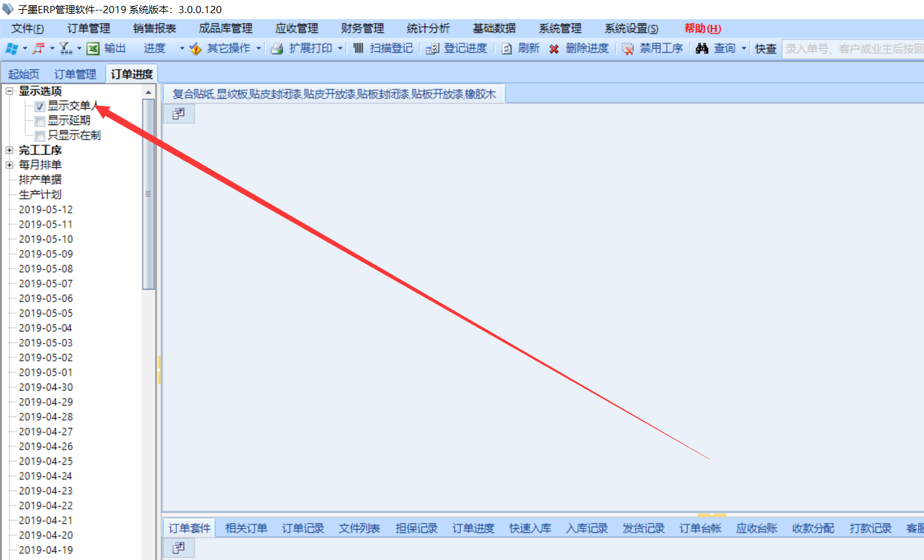Uncheck the 显示交单人 checkbox

40,107
